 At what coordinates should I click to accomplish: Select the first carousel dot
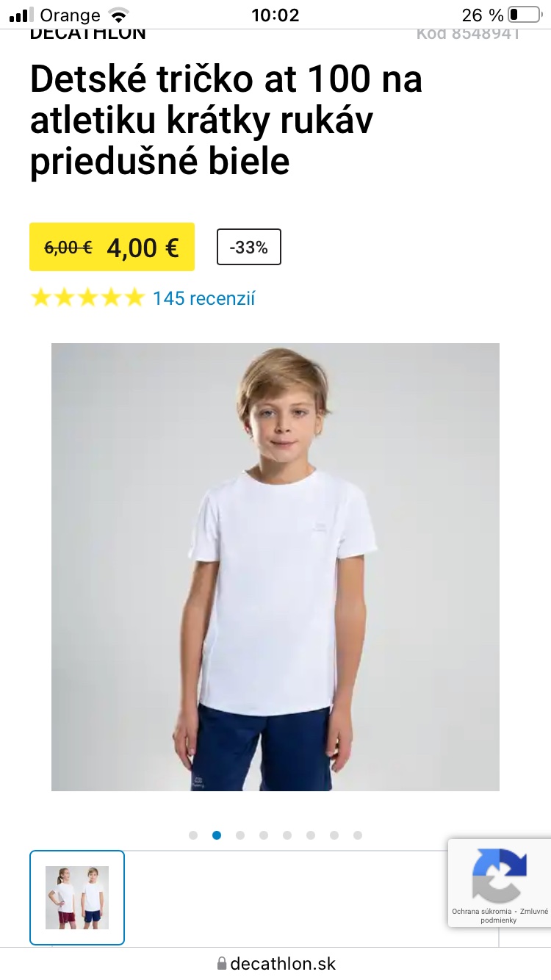193,835
